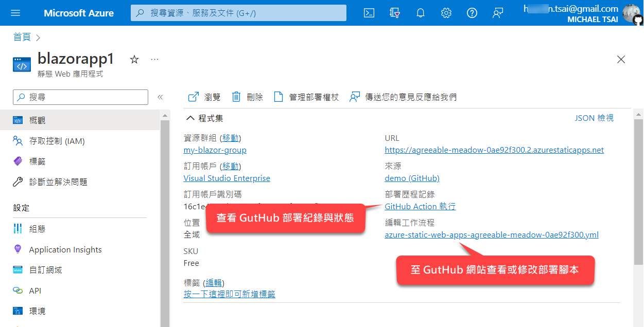The image size is (644, 327).
Task: Click the edit (編輯) tags link
Action: click(x=214, y=283)
